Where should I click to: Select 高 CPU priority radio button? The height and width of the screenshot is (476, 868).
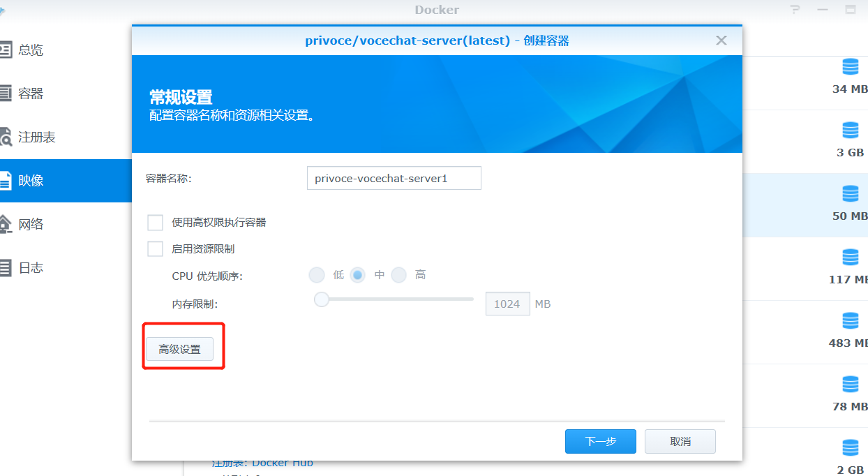pos(398,275)
